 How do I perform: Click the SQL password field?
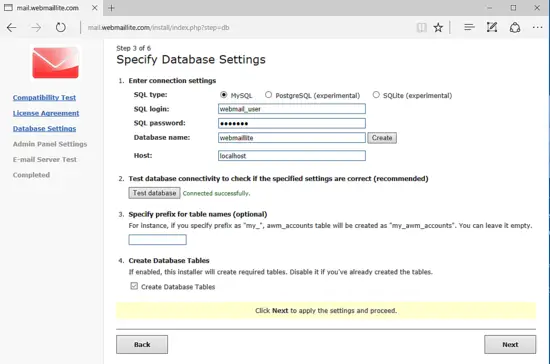click(x=291, y=123)
